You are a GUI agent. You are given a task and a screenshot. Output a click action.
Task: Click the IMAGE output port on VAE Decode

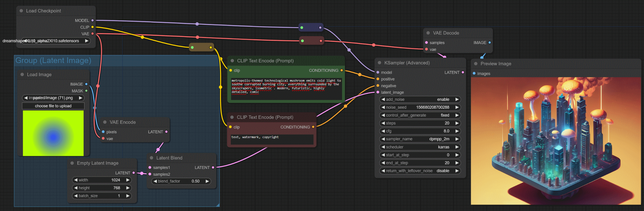click(489, 43)
